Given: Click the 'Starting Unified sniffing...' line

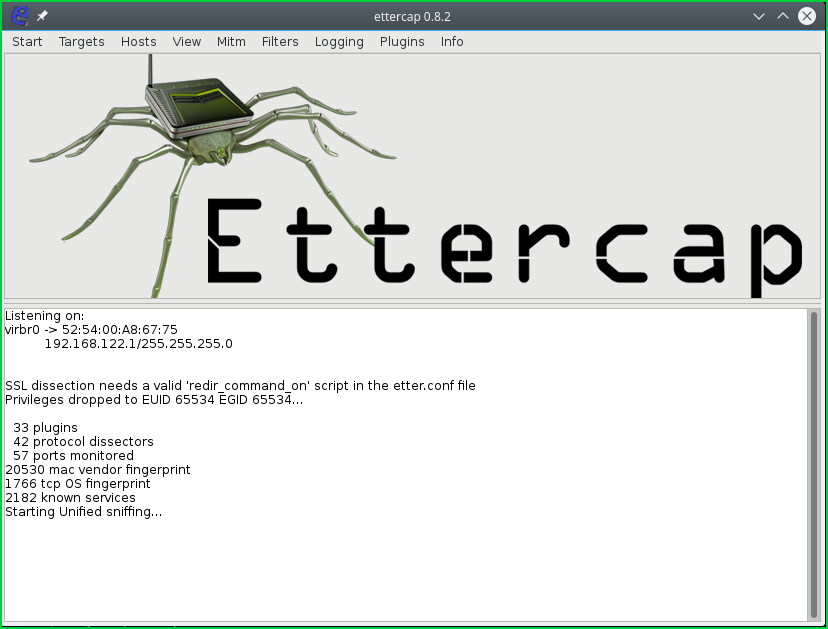Looking at the screenshot, I should pyautogui.click(x=83, y=512).
